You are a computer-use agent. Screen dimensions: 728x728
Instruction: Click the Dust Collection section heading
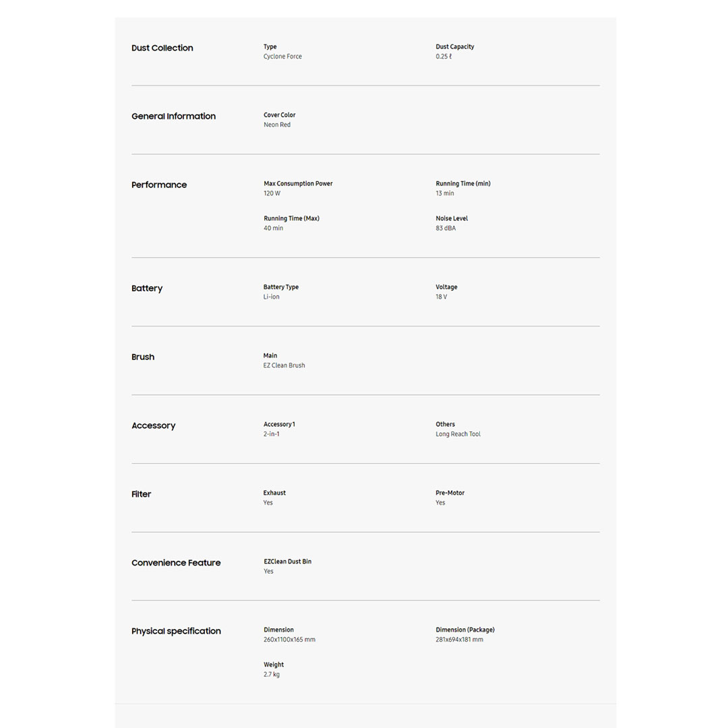162,48
